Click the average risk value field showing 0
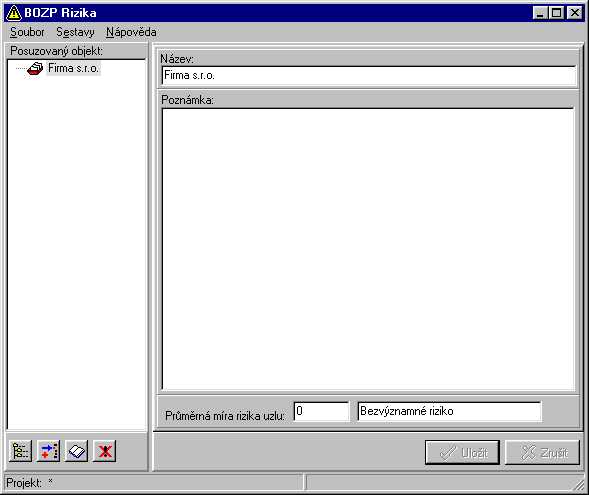The height and width of the screenshot is (495, 589). 321,412
